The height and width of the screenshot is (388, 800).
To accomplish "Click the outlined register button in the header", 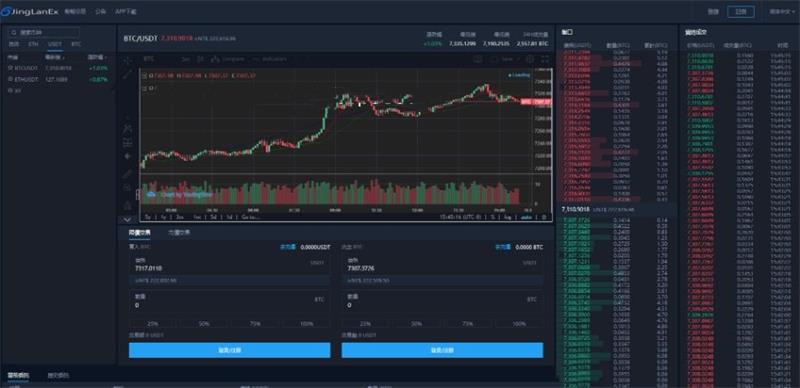I will 740,12.
